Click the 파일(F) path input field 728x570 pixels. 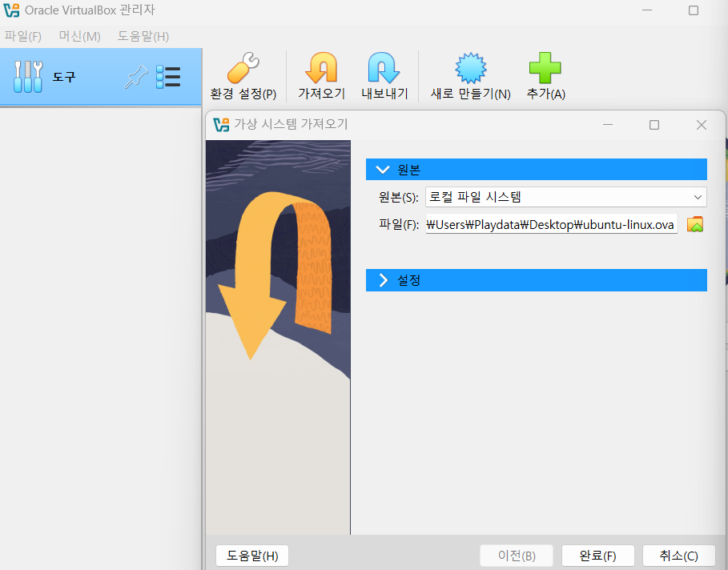[551, 225]
